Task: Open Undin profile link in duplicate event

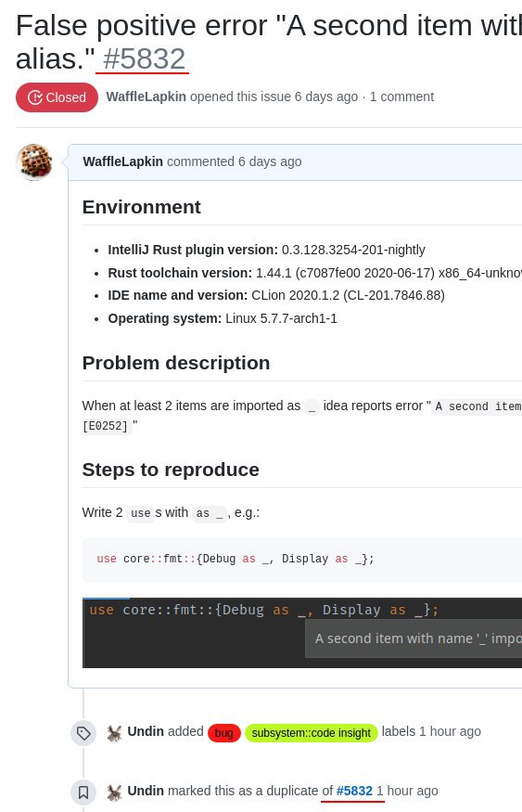Action: click(146, 791)
